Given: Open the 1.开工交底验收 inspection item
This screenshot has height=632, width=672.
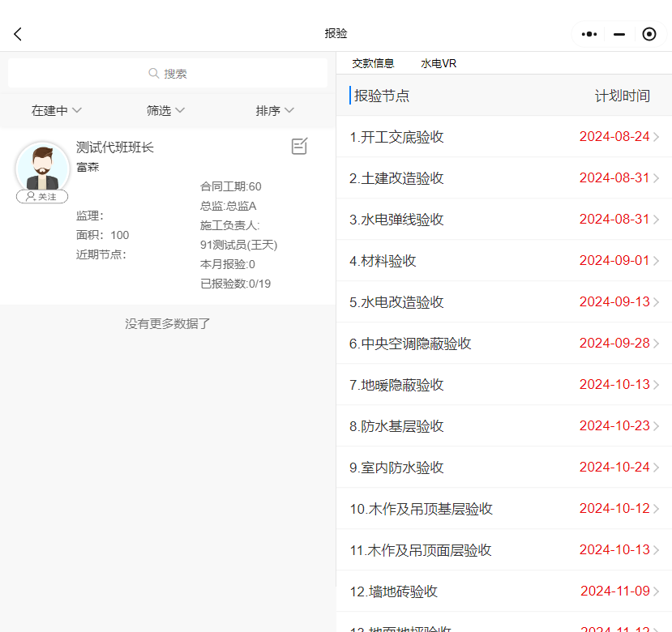Looking at the screenshot, I should [x=396, y=137].
